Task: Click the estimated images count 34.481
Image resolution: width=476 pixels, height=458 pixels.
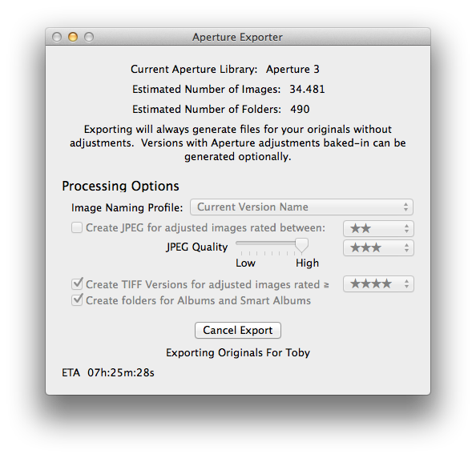Action: point(307,89)
